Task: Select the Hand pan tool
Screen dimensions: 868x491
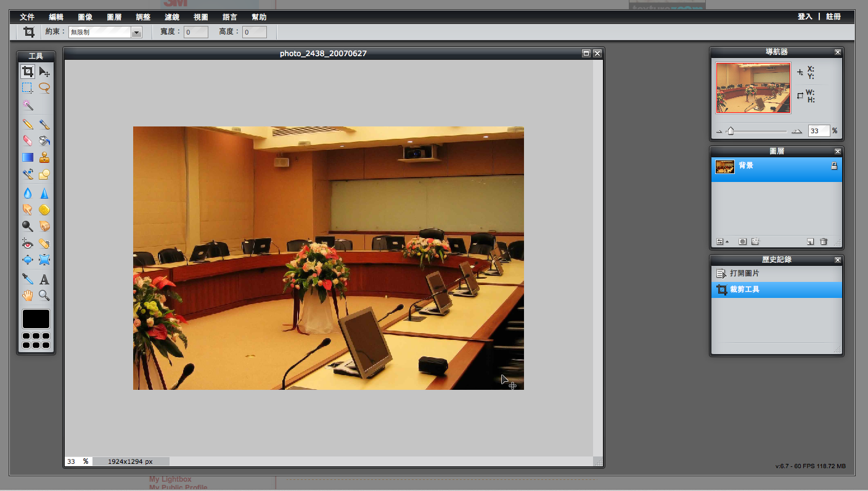Action: tap(28, 295)
